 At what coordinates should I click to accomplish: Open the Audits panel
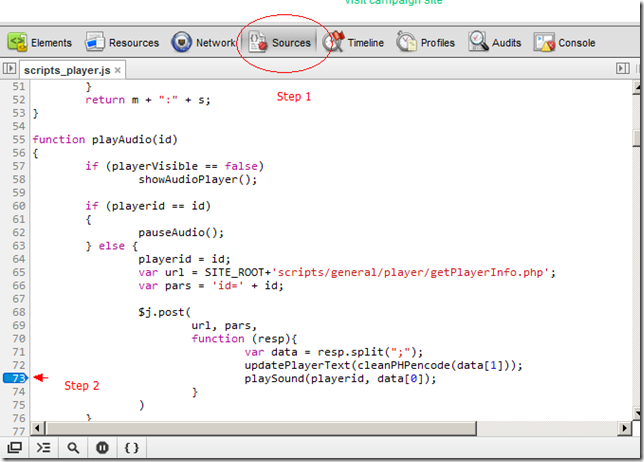pos(495,42)
